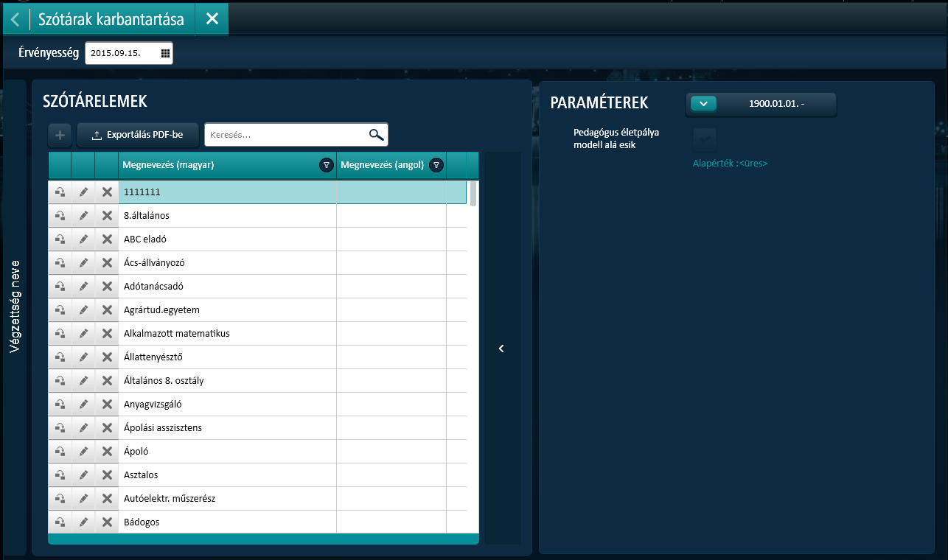Click the table's vertical scrollbar thumb
This screenshot has width=948, height=560.
coord(473,194)
